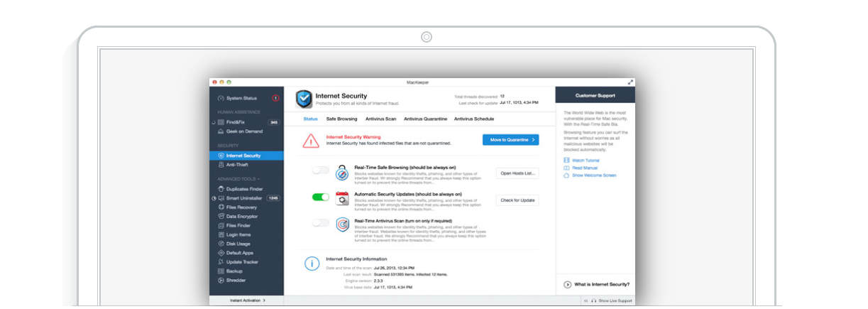
Task: Switch to the Antivirus Schedule tab
Action: tap(474, 119)
